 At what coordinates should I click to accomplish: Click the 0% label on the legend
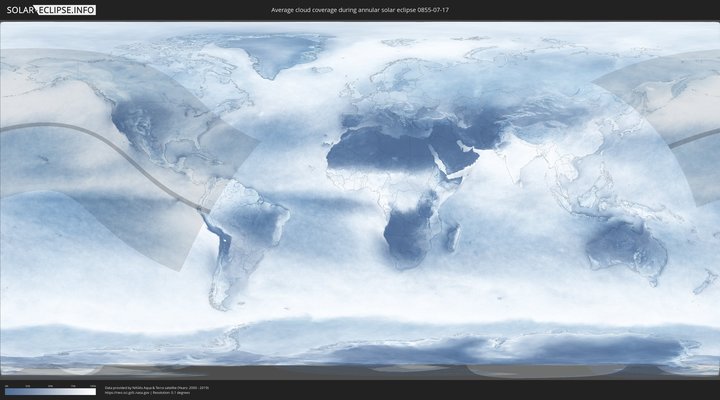pyautogui.click(x=6, y=386)
